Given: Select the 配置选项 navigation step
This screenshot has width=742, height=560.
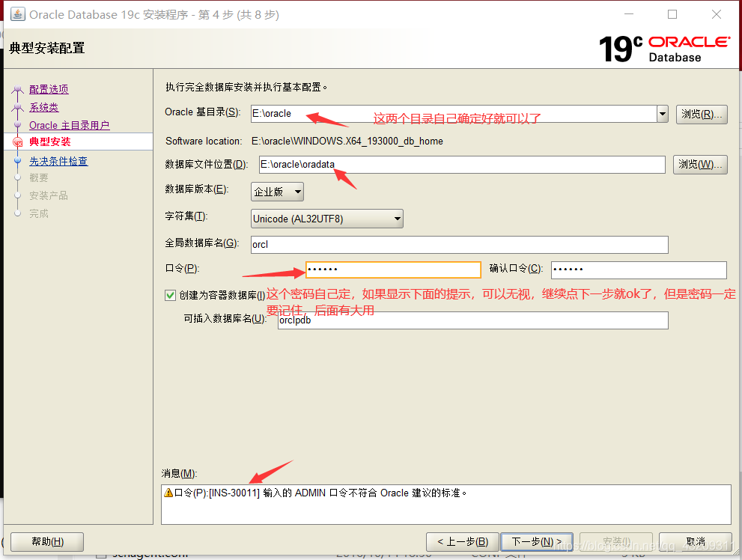Looking at the screenshot, I should (x=49, y=88).
